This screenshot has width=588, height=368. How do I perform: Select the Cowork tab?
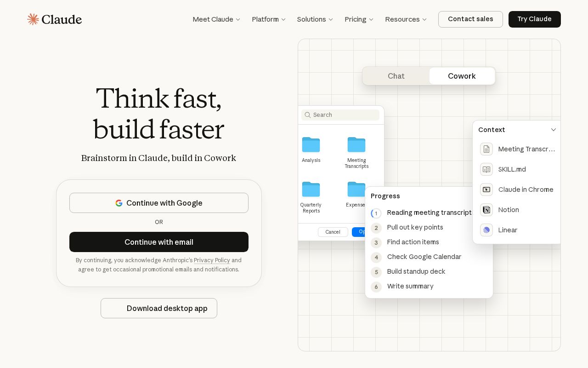[x=462, y=76]
